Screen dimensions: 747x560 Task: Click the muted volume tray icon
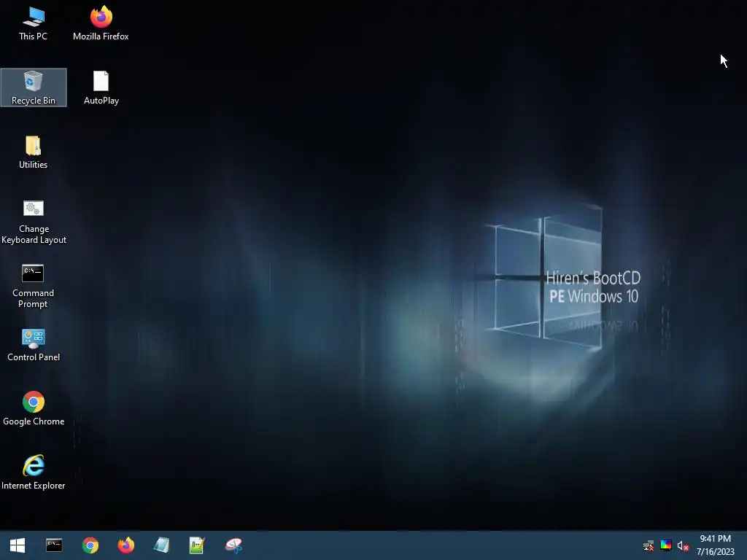(x=683, y=545)
